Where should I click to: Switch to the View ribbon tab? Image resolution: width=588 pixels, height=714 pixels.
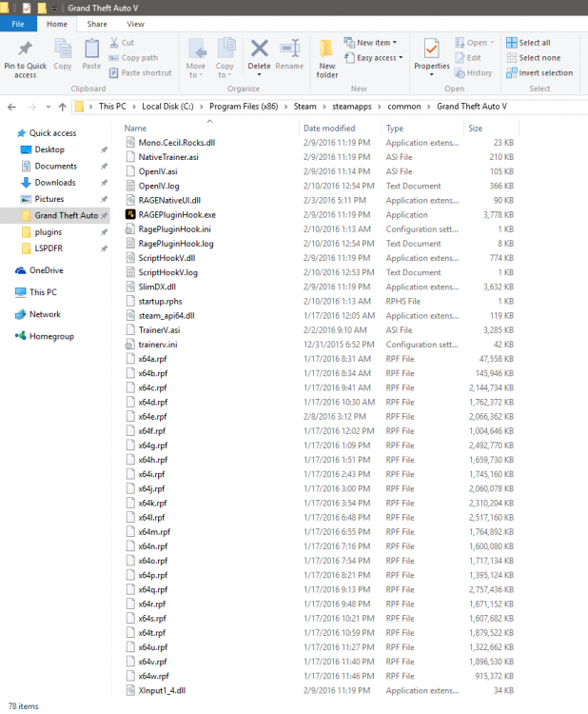point(136,24)
